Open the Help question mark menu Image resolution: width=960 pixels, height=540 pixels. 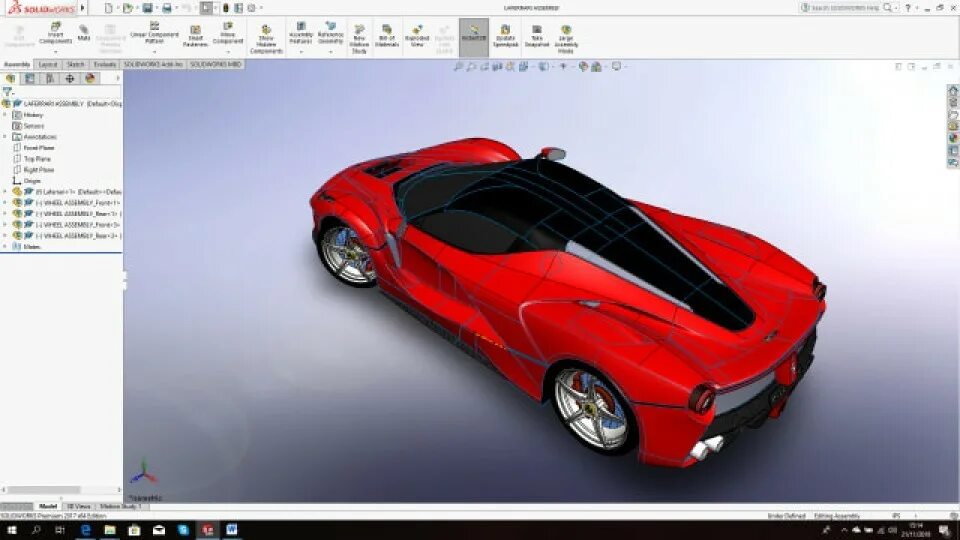pyautogui.click(x=908, y=8)
